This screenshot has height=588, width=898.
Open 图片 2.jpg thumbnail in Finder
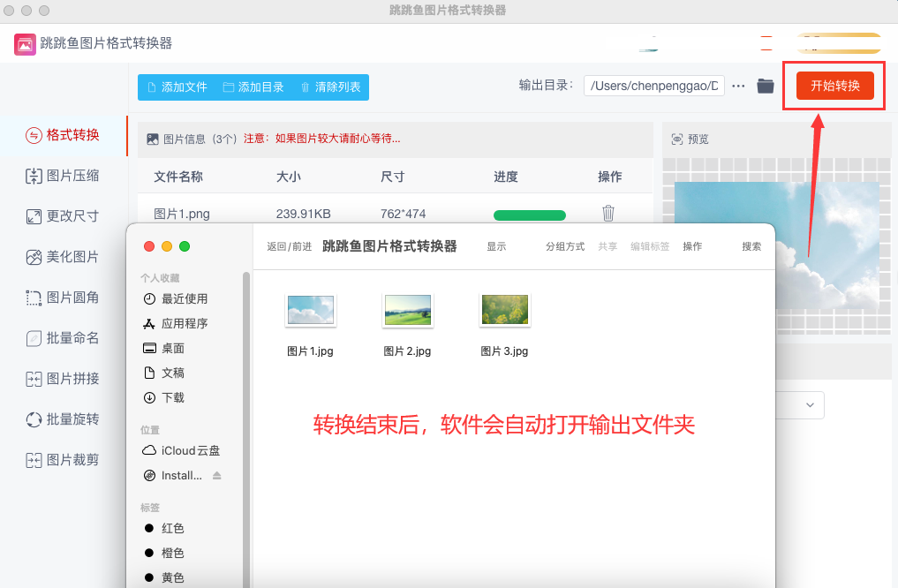pyautogui.click(x=408, y=310)
